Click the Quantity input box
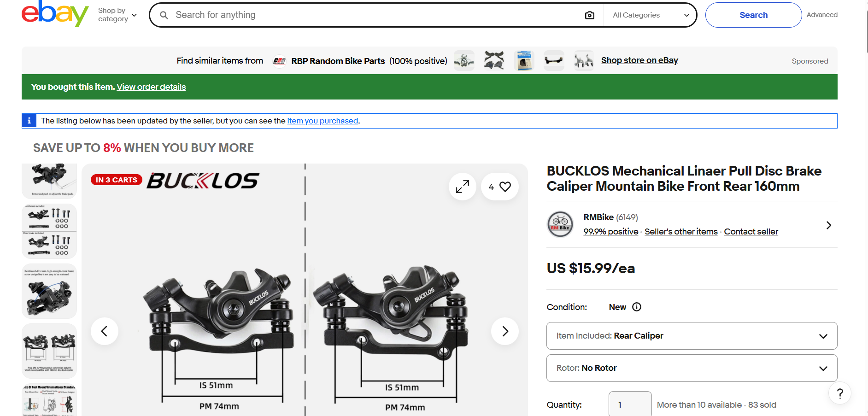Viewport: 868px width, 416px height. pos(630,404)
